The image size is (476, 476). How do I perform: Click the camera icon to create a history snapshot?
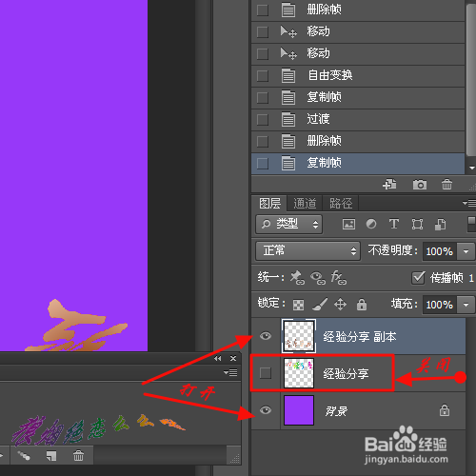point(420,185)
